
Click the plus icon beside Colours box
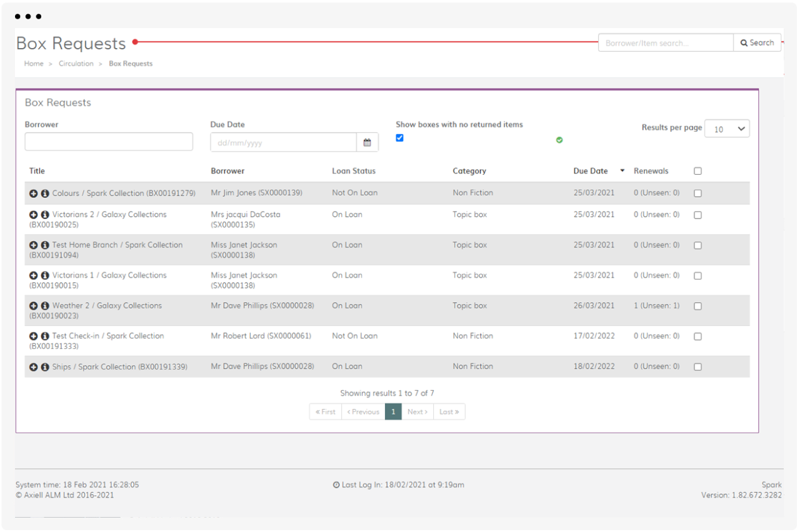[x=34, y=194]
